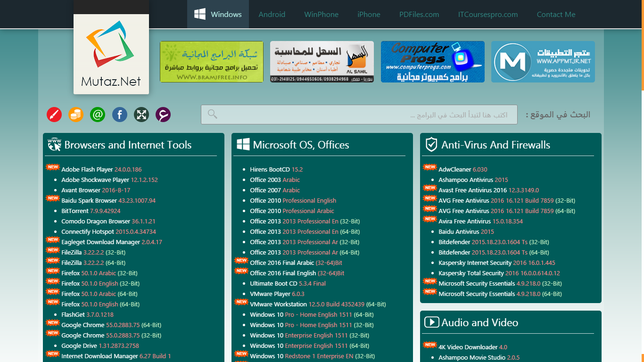Click the orange coins round icon
Screen dimensions: 644x362
tap(76, 115)
